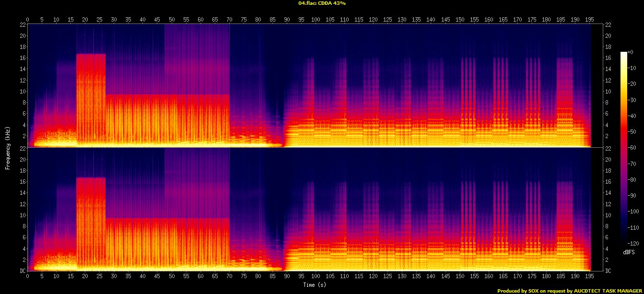This screenshot has width=644, height=294.
Task: Click the '+0' value on dBFS scale
Action: (631, 52)
